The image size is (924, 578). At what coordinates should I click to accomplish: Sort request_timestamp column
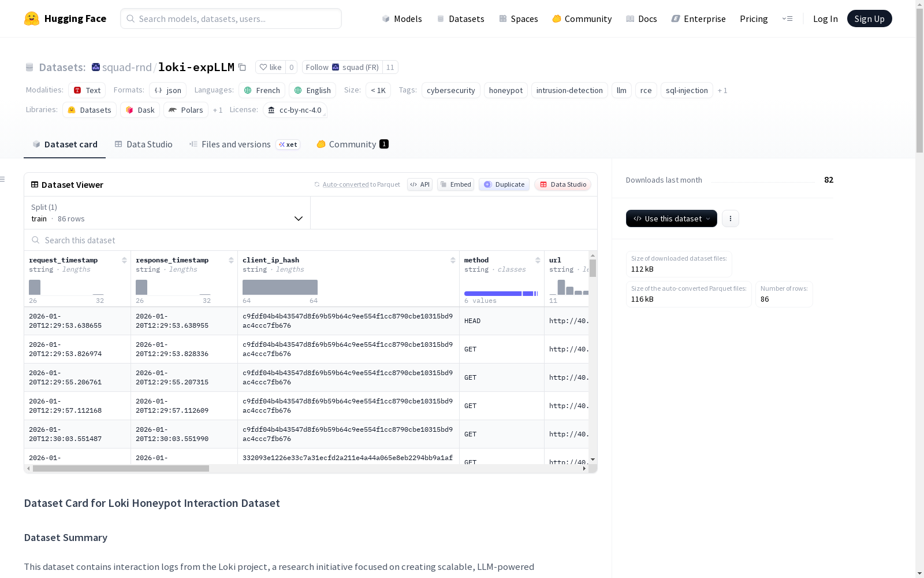point(124,261)
